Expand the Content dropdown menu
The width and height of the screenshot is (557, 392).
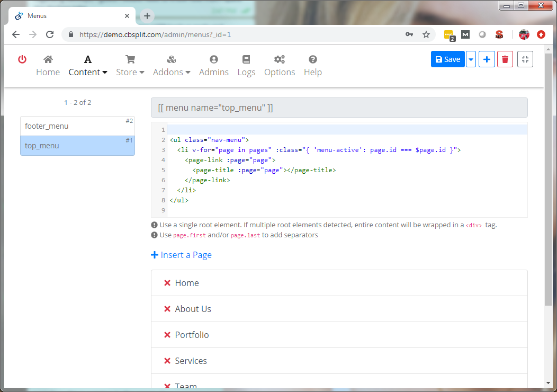tap(88, 66)
